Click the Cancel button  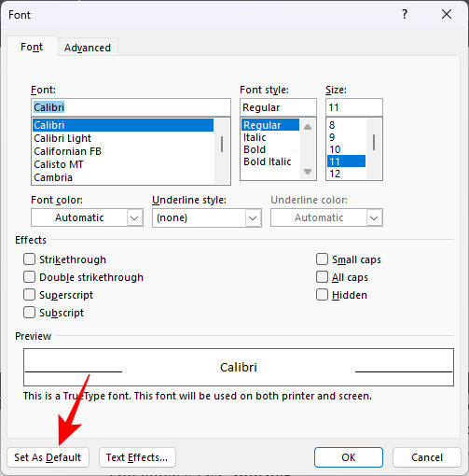click(x=427, y=457)
